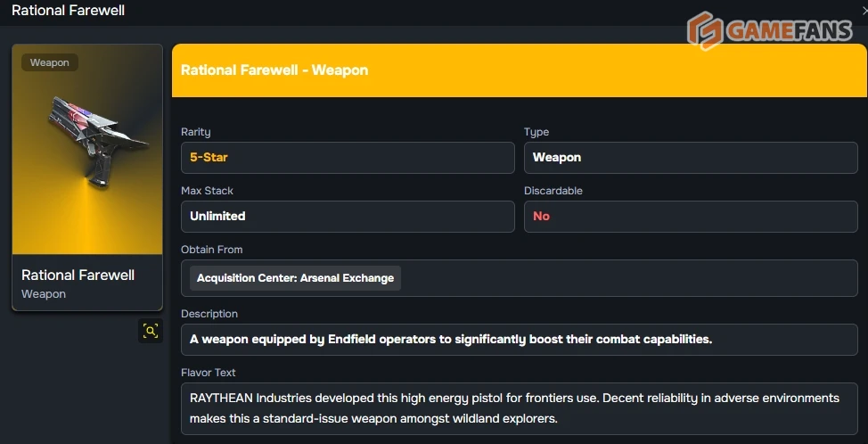Close the Rational Farewell dialog

(864, 11)
